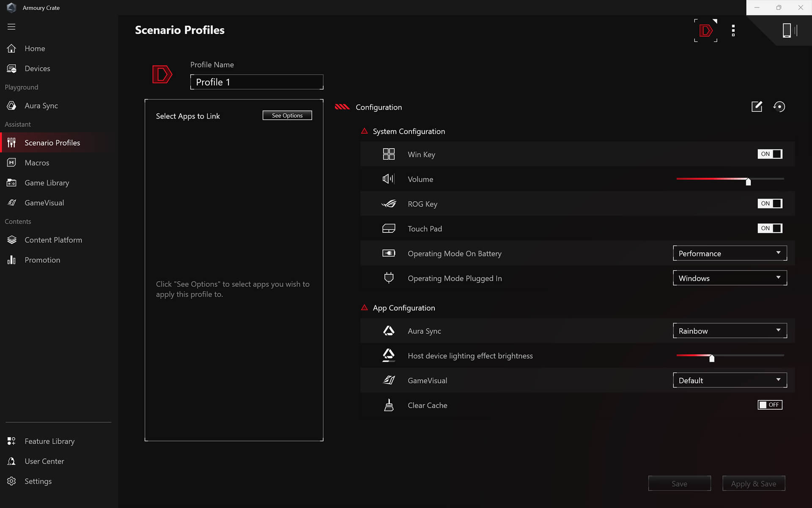Viewport: 812px width, 508px height.
Task: Click the Content Platform layers icon
Action: pyautogui.click(x=11, y=240)
